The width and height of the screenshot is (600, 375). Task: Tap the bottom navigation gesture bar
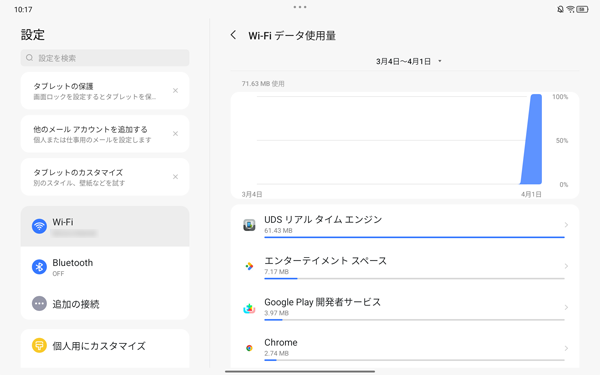pyautogui.click(x=300, y=371)
